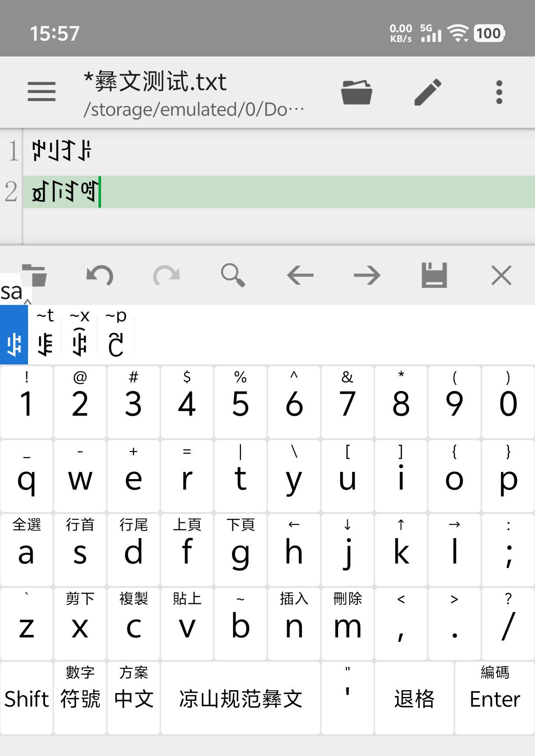Close the editor toolbar with X
This screenshot has width=535, height=756.
[501, 276]
